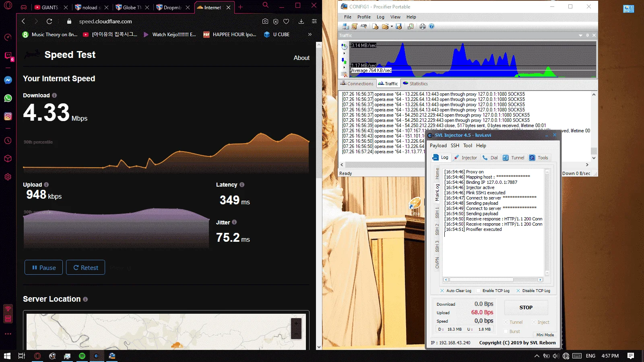Reload the speed.cloudflare.com page

[49, 21]
